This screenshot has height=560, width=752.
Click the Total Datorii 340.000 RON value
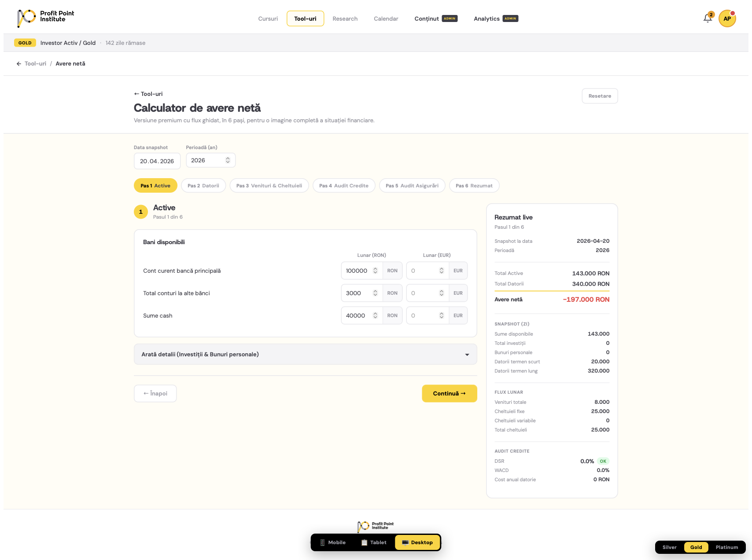tap(590, 284)
